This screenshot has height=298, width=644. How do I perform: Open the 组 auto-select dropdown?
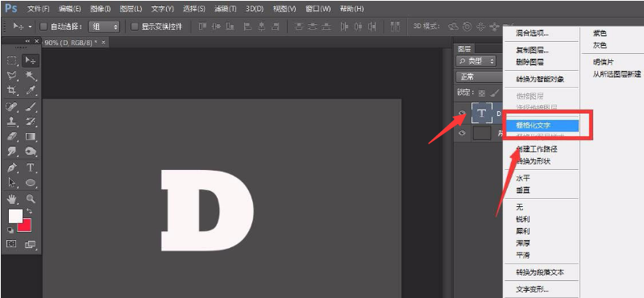pyautogui.click(x=104, y=27)
